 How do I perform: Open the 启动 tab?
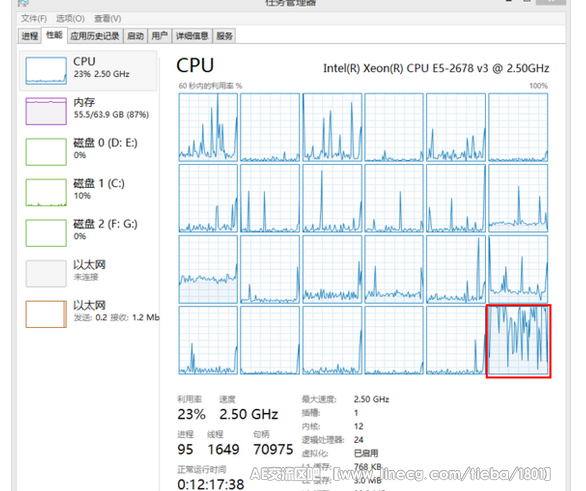coord(135,36)
